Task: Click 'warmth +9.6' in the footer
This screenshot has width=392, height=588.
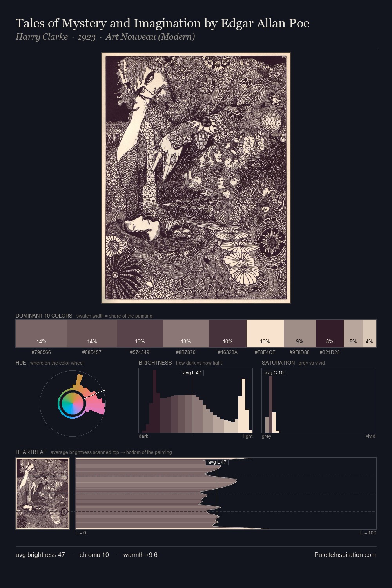Action: 140,555
